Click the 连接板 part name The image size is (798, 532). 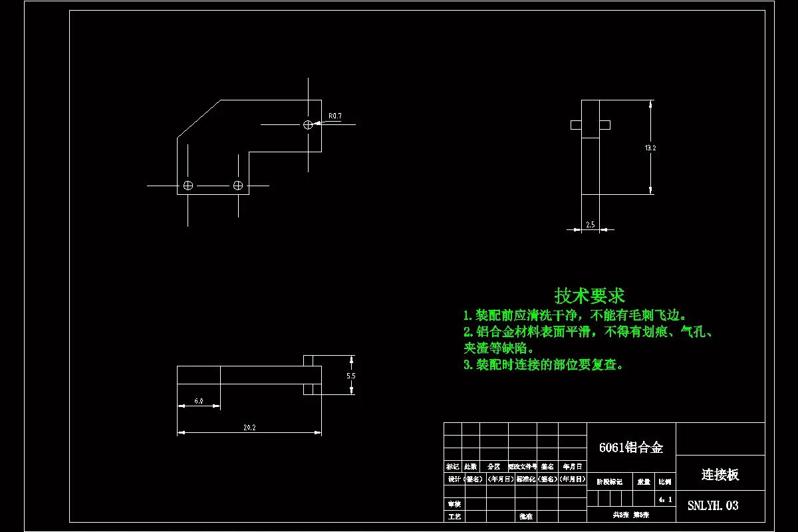(x=720, y=475)
